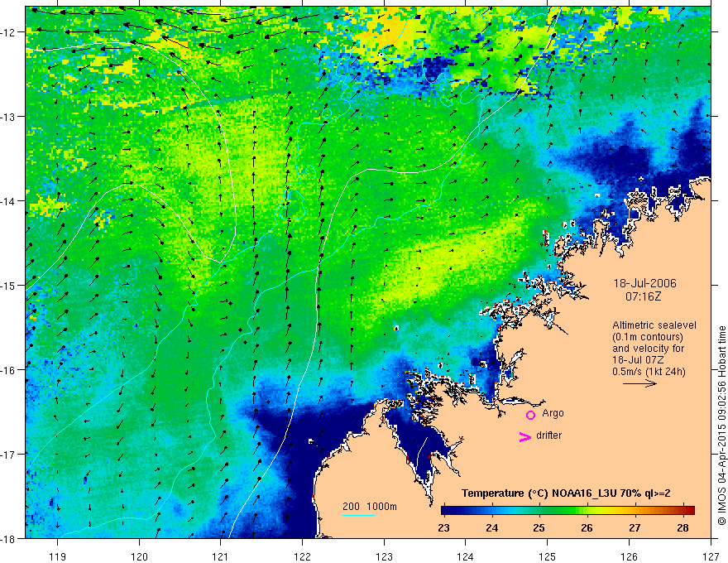
Task: Click the text '0.5m/s (1kt 24h)'
Action: coord(649,372)
